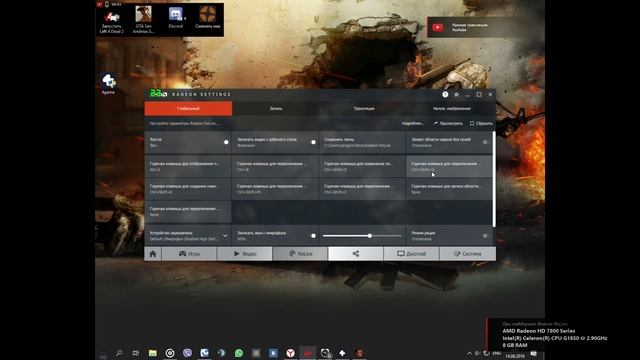Switch to the Запись tab
The width and height of the screenshot is (640, 360).
(276, 109)
